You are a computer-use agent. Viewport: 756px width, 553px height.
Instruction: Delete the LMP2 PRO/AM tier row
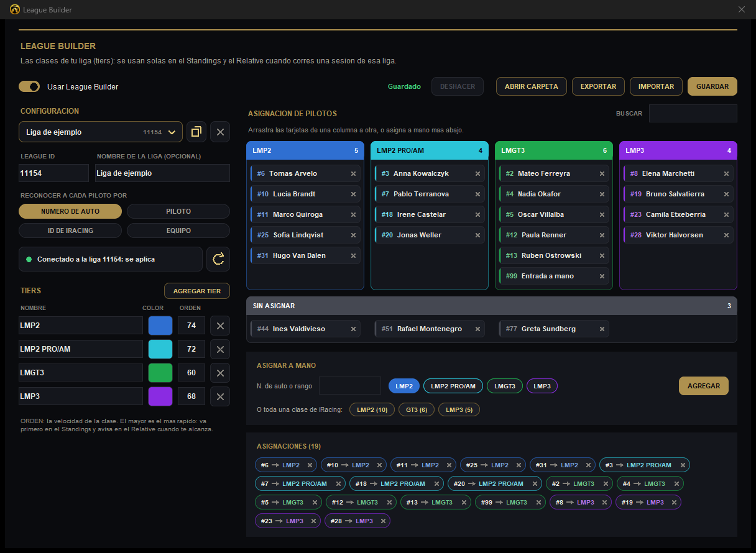tap(220, 349)
